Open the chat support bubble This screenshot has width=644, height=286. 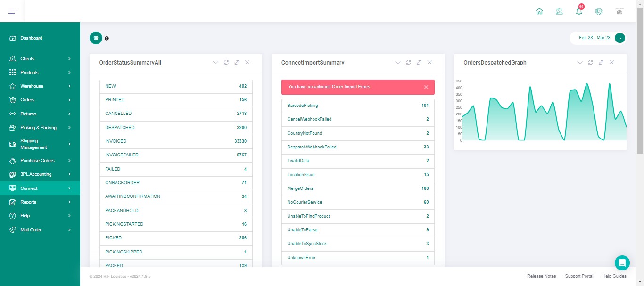pos(622,263)
